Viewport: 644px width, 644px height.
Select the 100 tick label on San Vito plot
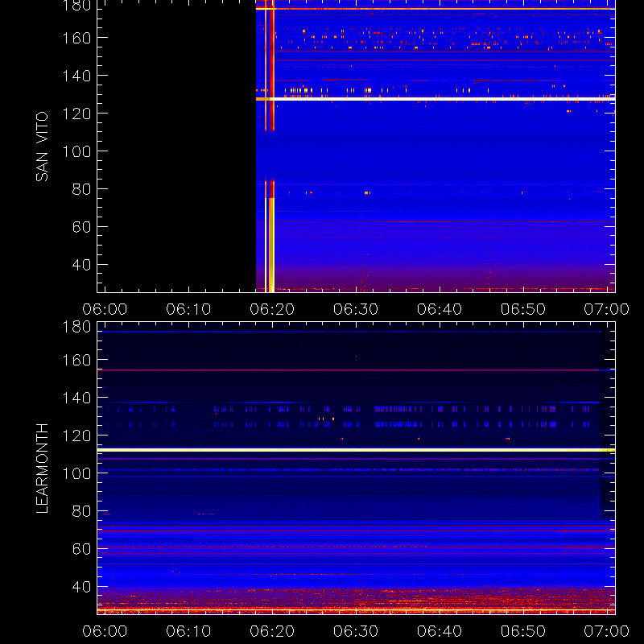[76, 151]
